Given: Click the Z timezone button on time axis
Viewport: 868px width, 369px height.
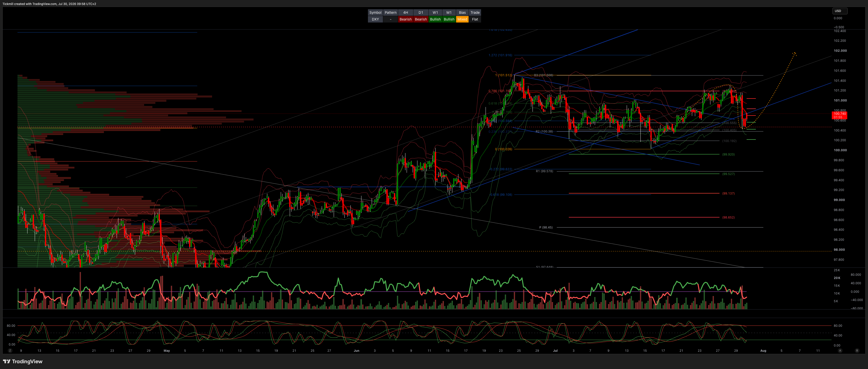Looking at the screenshot, I should tap(10, 350).
